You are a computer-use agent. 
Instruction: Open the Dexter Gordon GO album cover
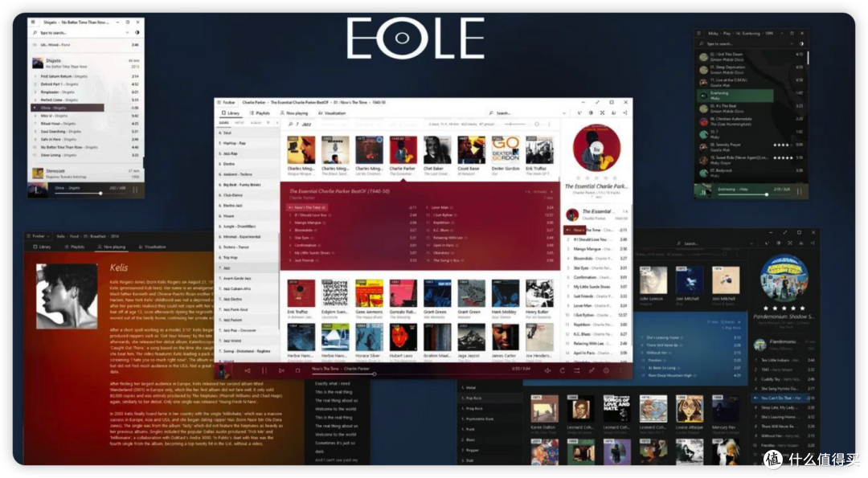pos(505,150)
